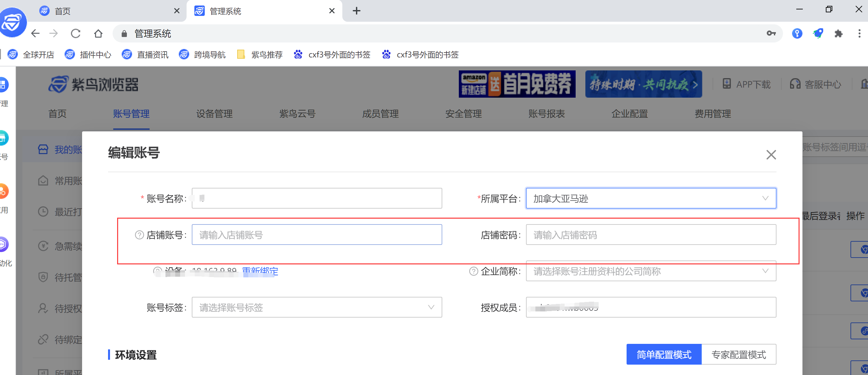Select 简单配置模式 toggle
868x375 pixels.
click(664, 355)
